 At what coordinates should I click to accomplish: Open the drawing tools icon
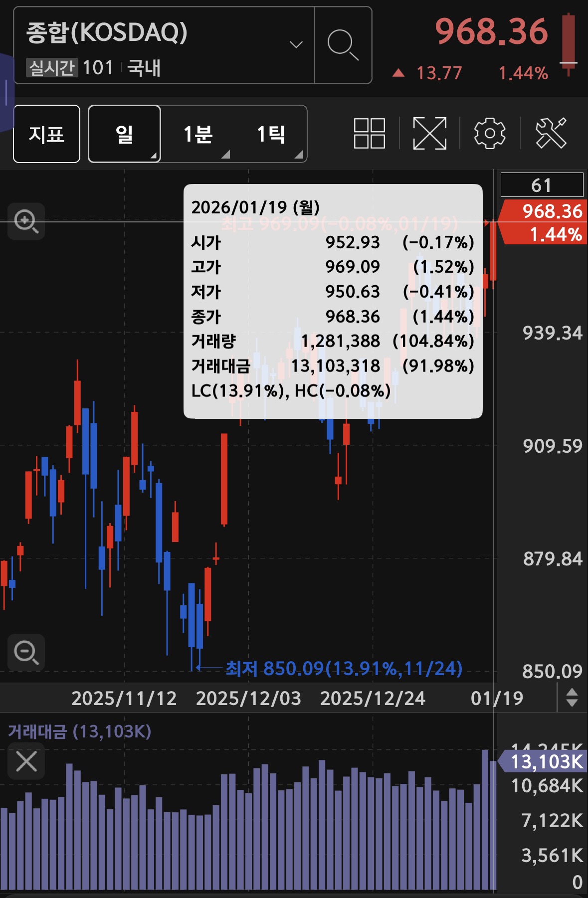point(551,133)
